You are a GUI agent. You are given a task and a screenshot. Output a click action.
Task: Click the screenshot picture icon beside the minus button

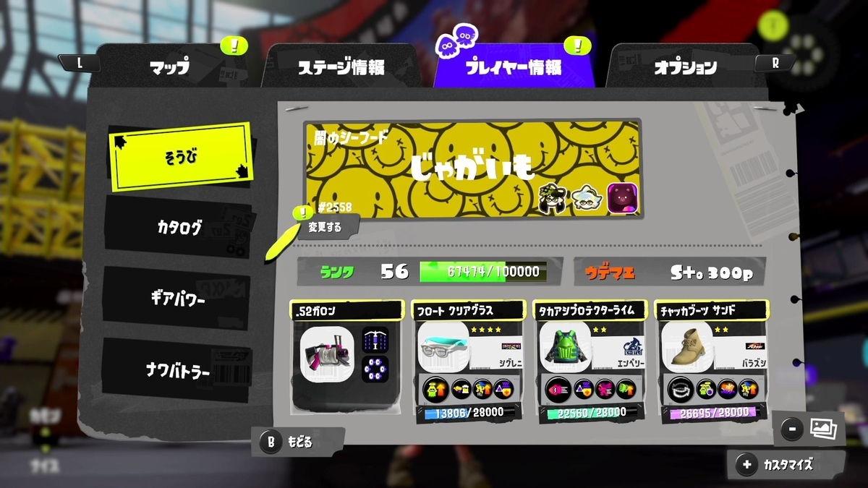click(x=823, y=428)
